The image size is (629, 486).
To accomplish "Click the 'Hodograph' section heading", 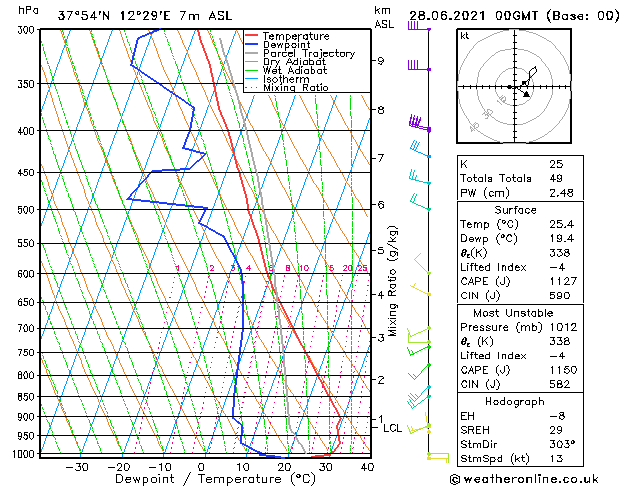I will [x=515, y=401].
